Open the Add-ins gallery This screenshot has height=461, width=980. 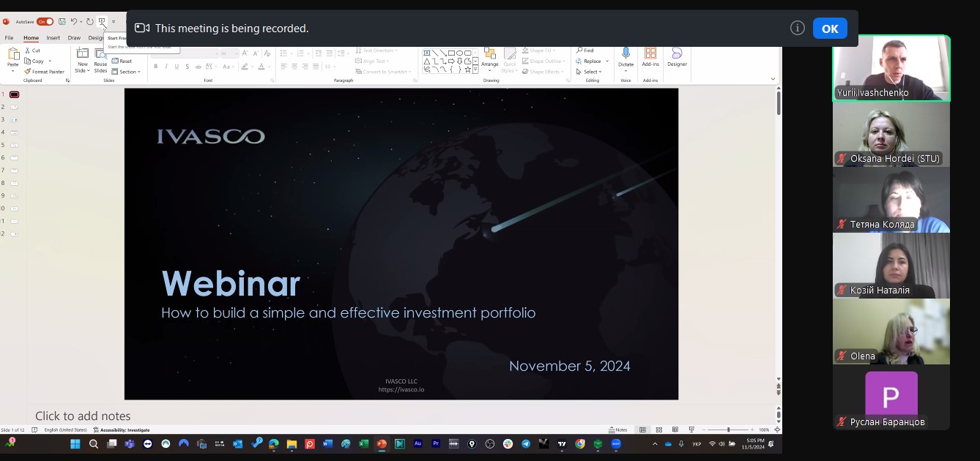pyautogui.click(x=650, y=57)
